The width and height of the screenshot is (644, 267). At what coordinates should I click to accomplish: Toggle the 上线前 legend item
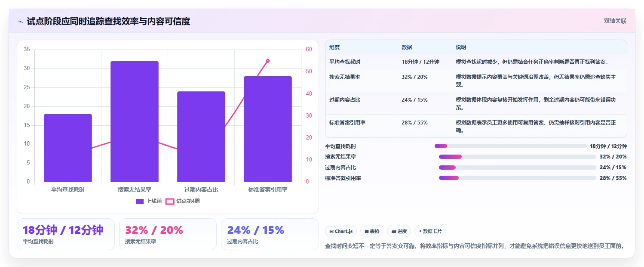[149, 201]
